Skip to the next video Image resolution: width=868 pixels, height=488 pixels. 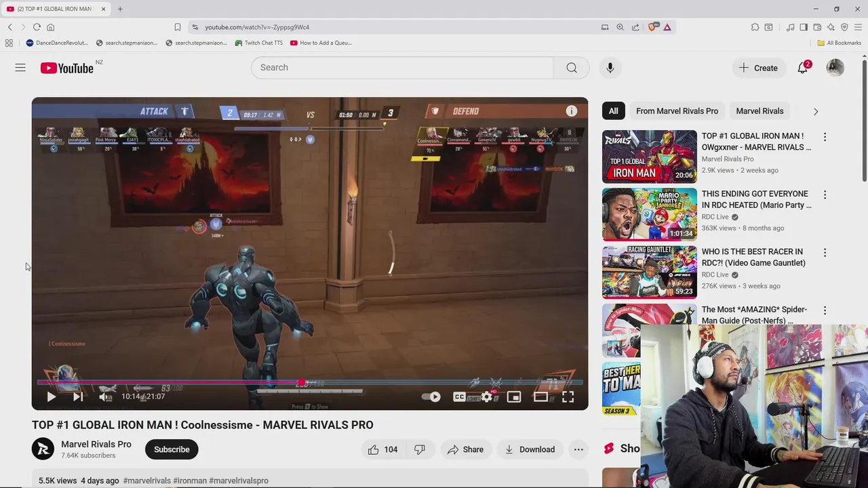pos(78,397)
